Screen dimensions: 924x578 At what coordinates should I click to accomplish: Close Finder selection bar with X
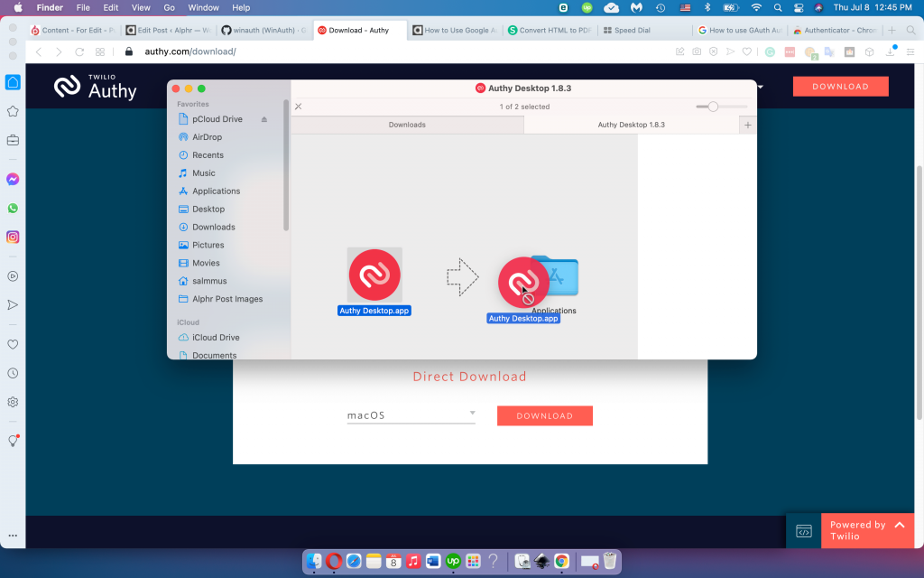298,107
